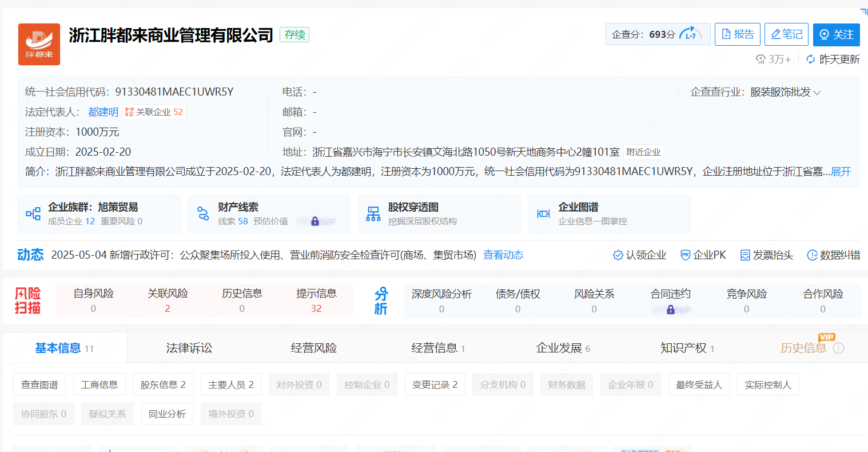This screenshot has width=868, height=452.
Task: Expand 企查查行业 服装服饰批发 dropdown
Action: 786,92
